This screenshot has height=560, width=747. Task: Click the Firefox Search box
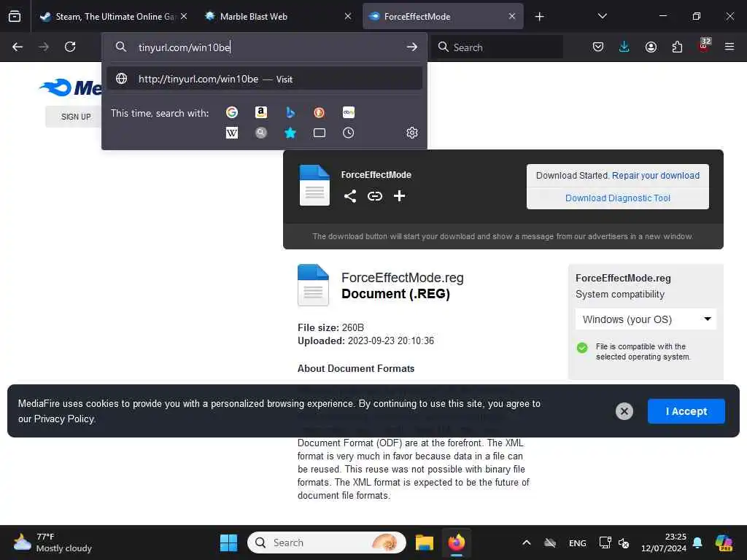[498, 47]
